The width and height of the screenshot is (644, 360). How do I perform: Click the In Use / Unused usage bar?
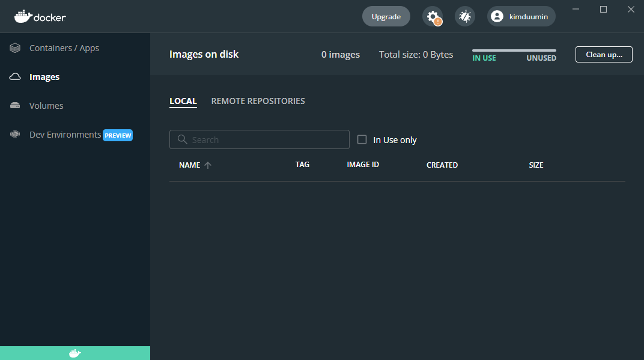514,50
